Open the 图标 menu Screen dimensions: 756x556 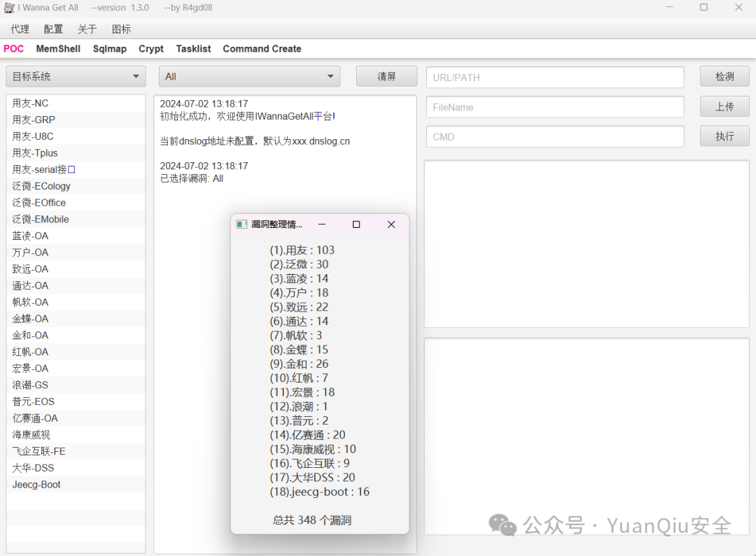(121, 29)
